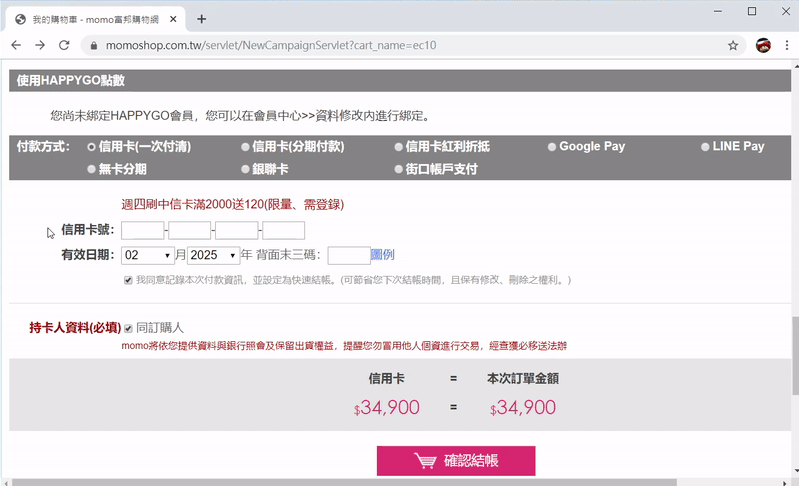
Task: Uncheck the save payment info for quick checkout box
Action: point(128,280)
